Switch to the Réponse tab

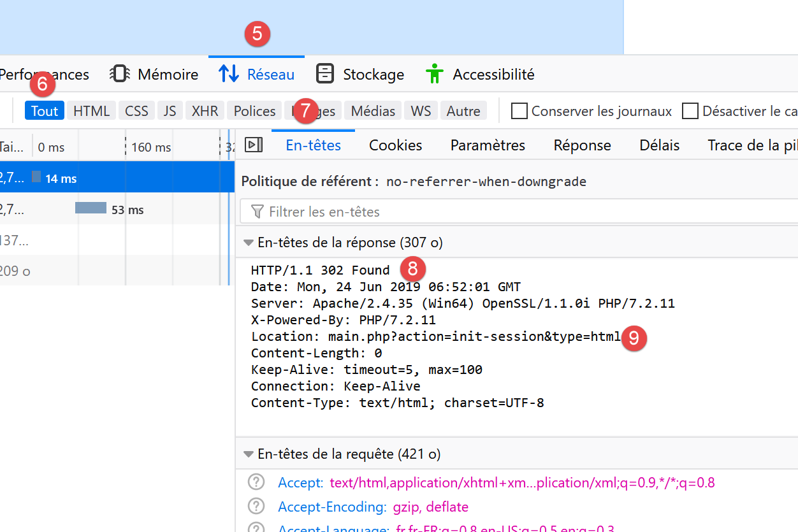582,145
